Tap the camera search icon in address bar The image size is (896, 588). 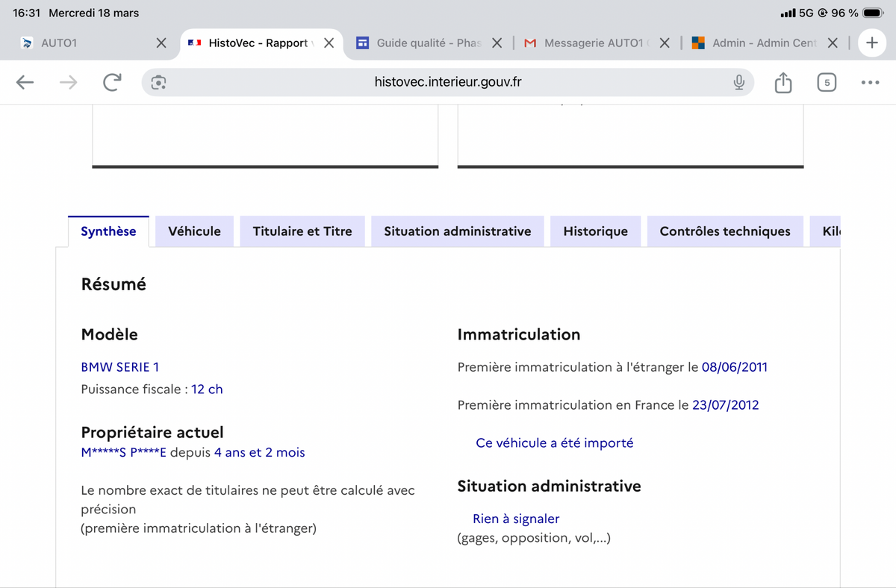(158, 83)
